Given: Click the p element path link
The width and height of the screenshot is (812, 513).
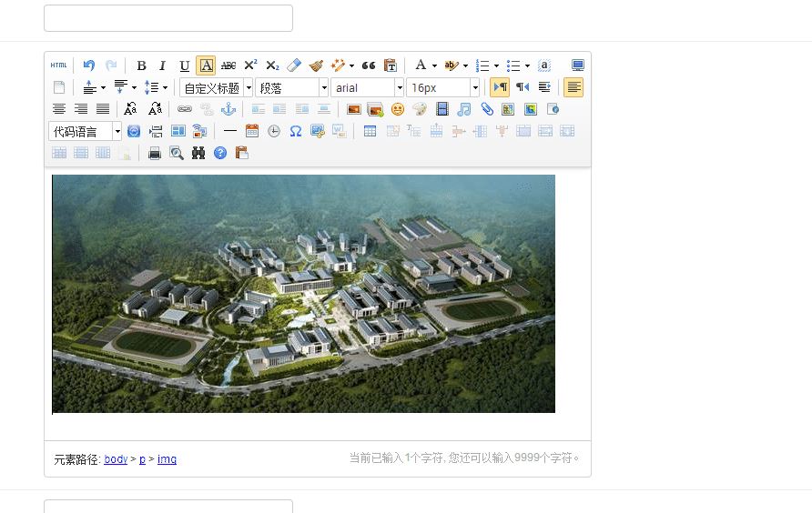Looking at the screenshot, I should click(x=142, y=459).
